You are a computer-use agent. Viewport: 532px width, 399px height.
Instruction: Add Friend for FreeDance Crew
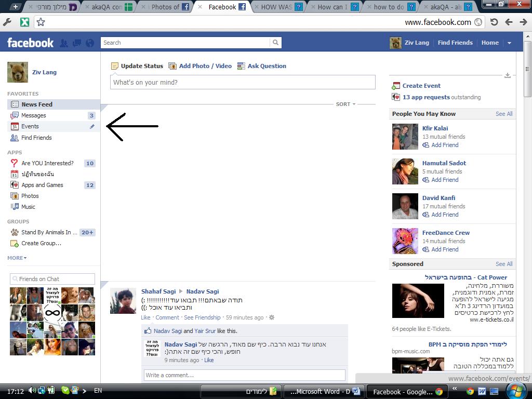(441, 249)
